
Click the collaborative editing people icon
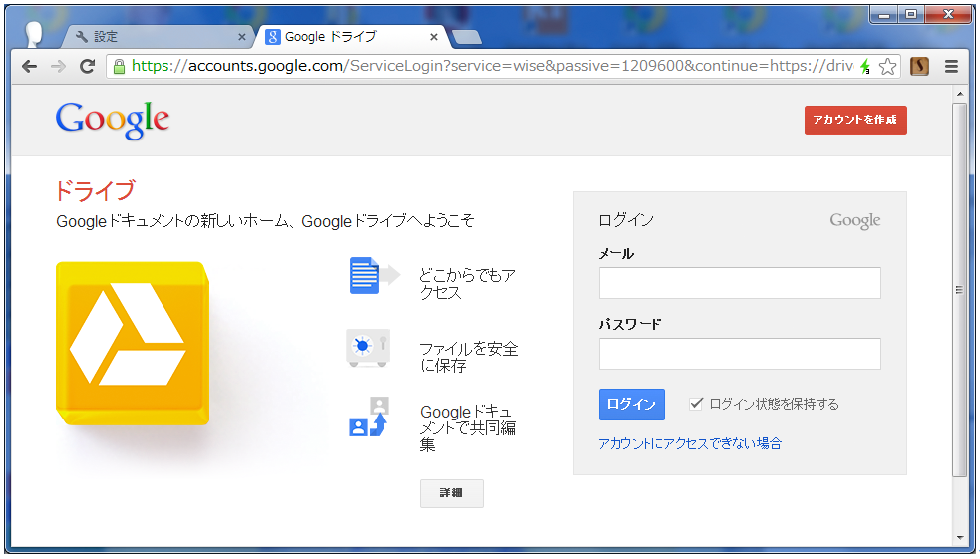click(369, 417)
